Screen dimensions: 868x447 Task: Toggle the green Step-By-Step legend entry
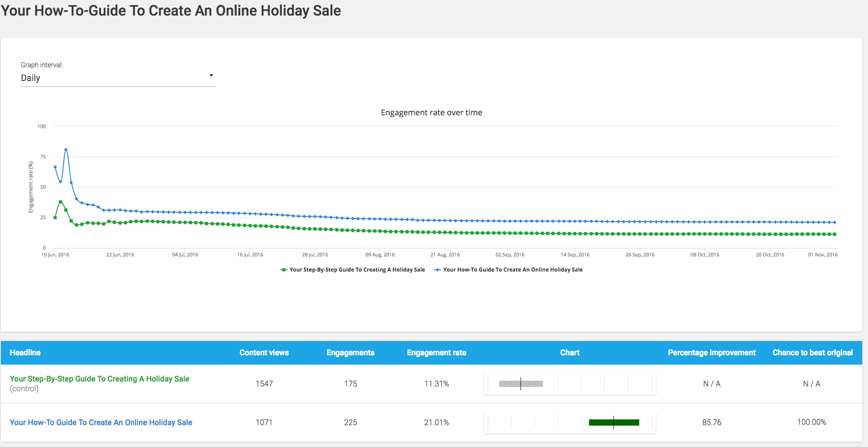click(x=353, y=269)
